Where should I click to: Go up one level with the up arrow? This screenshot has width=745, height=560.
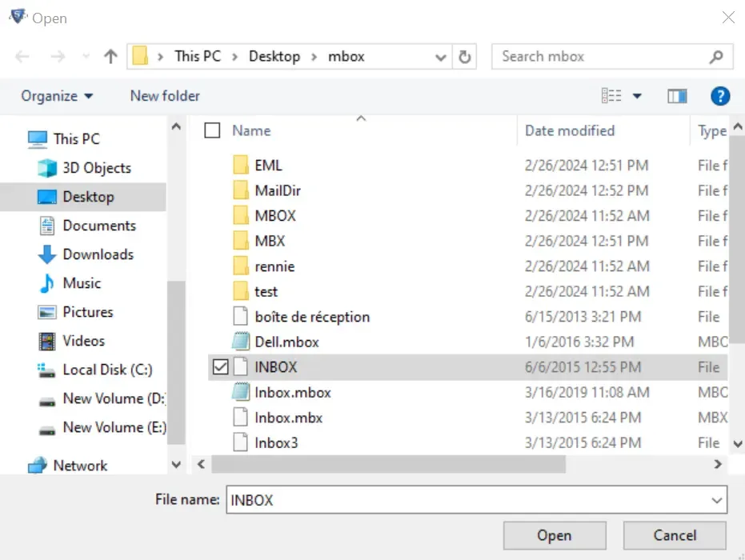point(109,56)
